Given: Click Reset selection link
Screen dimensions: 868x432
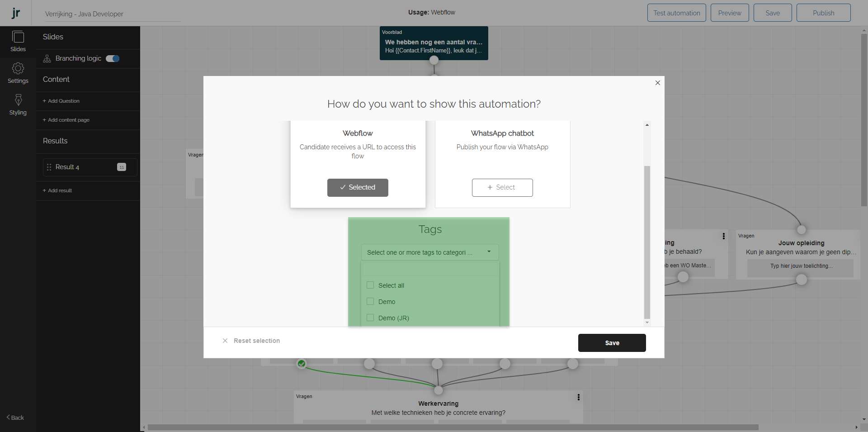Looking at the screenshot, I should click(257, 341).
